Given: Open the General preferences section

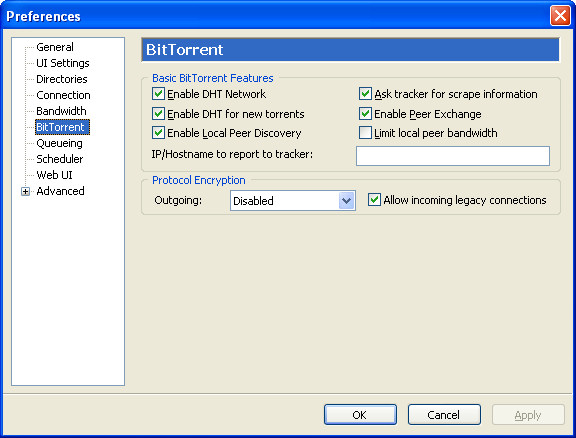Looking at the screenshot, I should coord(55,47).
